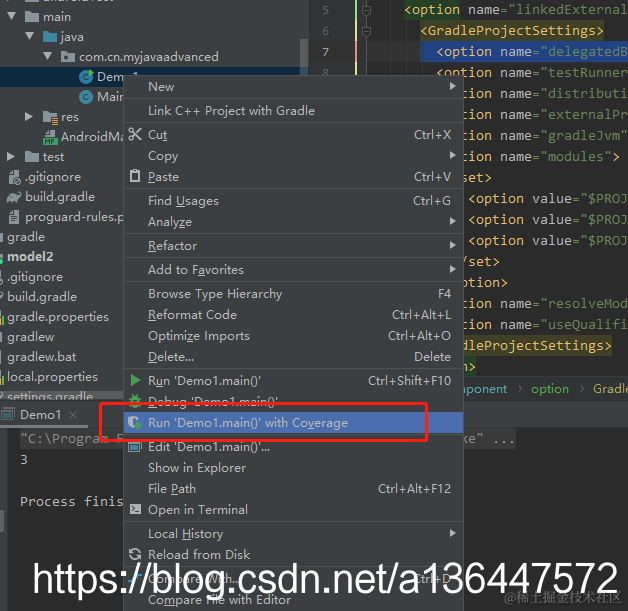Click the Reload from Disk refresh icon

click(x=135, y=554)
